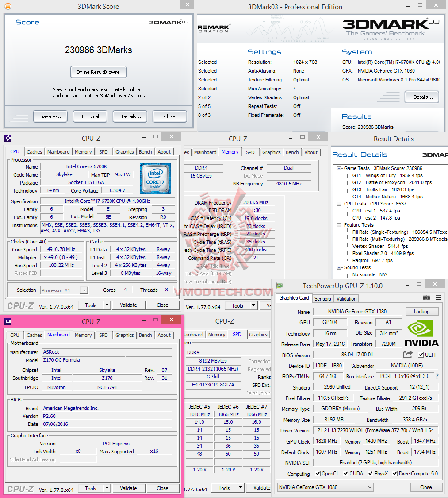This screenshot has height=498, width=448.
Task: Click the NVIDIA logo in GPU-Z
Action: coord(421,333)
